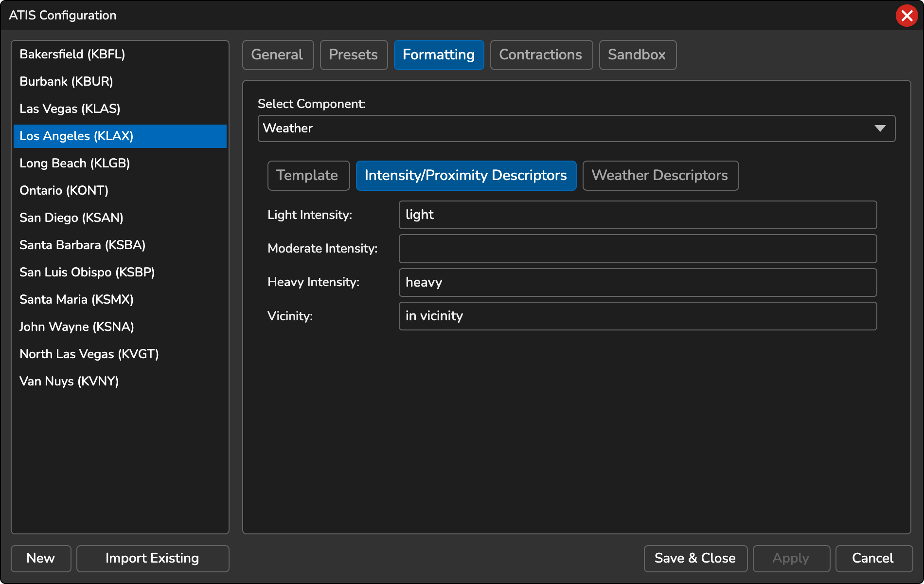Image resolution: width=924 pixels, height=584 pixels.
Task: Switch to the General tab
Action: click(x=278, y=55)
